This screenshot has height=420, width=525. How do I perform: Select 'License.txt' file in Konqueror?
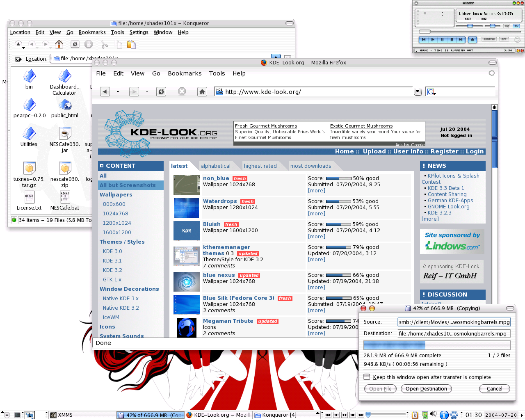pyautogui.click(x=29, y=201)
